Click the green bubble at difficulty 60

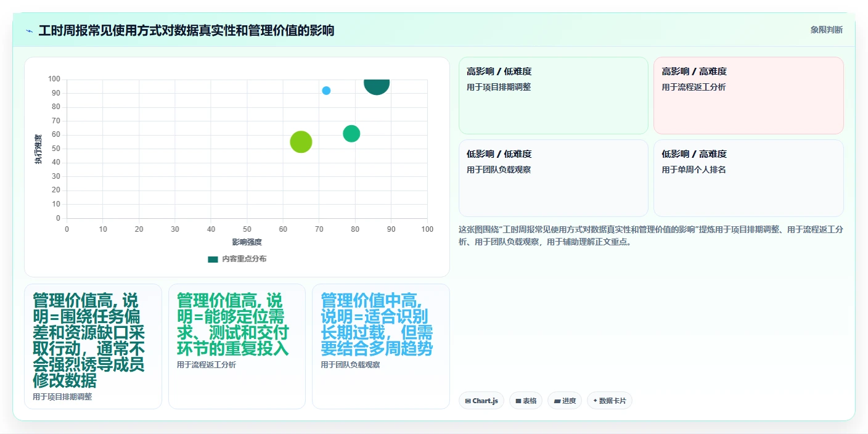351,133
